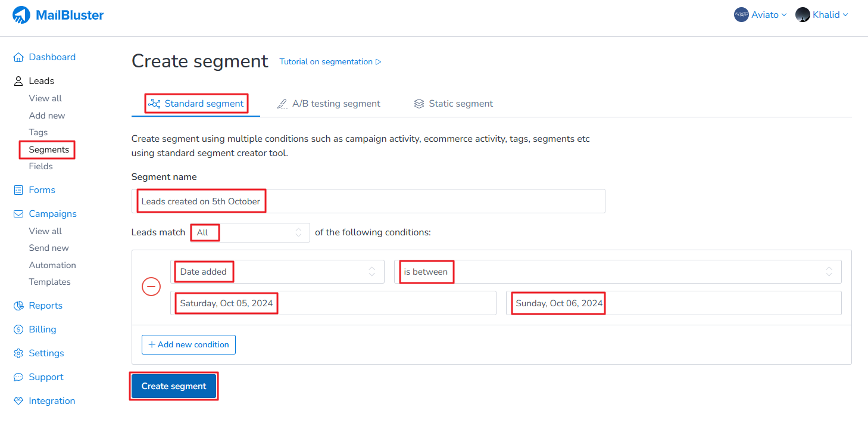
Task: Open the Date added field dropdown
Action: (277, 272)
